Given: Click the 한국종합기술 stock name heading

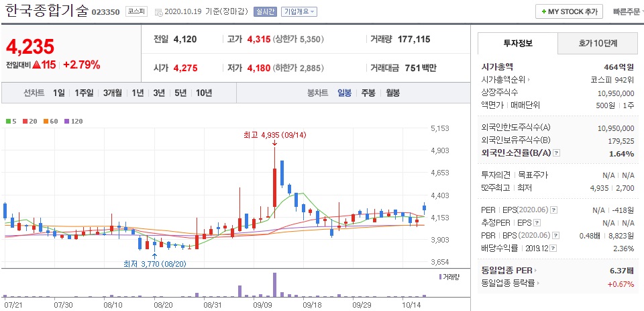Looking at the screenshot, I should pos(46,10).
